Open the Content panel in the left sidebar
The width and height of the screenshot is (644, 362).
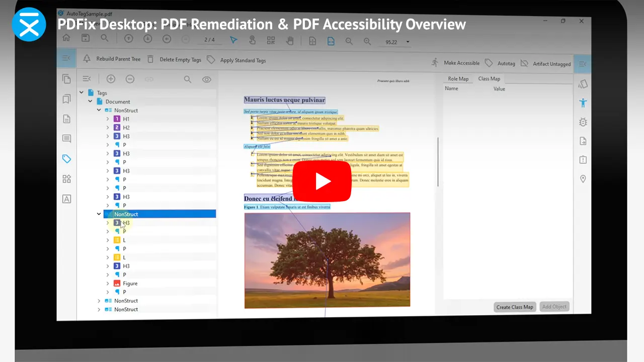[x=66, y=119]
